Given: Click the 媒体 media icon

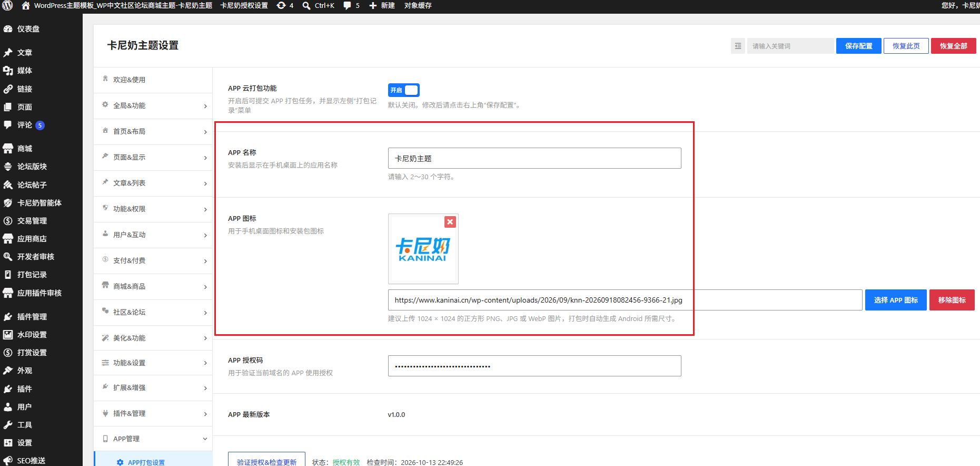Looking at the screenshot, I should coord(8,71).
